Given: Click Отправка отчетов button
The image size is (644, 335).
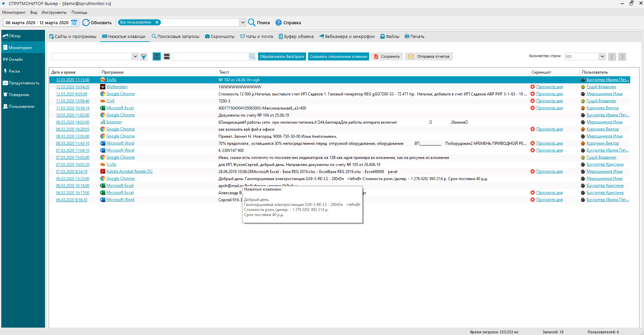Looking at the screenshot, I should point(429,56).
